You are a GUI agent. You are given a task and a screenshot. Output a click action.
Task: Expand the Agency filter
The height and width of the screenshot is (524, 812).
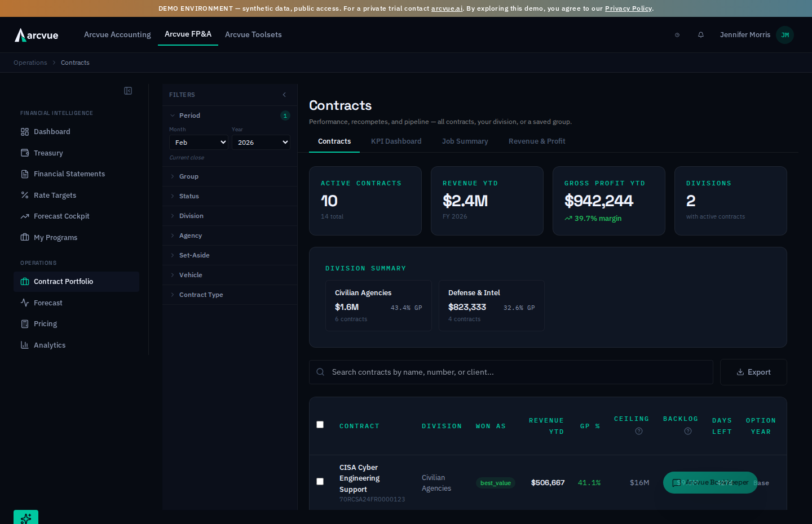click(230, 236)
